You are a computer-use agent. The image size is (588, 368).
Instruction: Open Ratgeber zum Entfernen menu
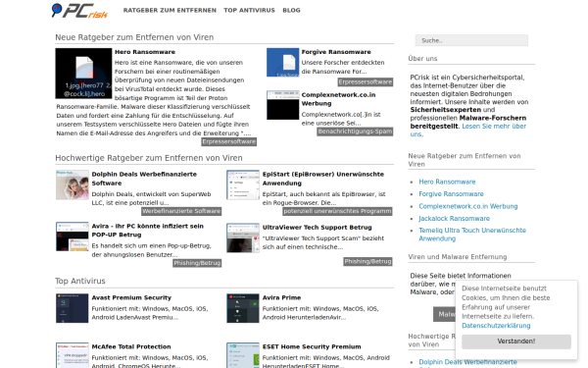point(170,11)
